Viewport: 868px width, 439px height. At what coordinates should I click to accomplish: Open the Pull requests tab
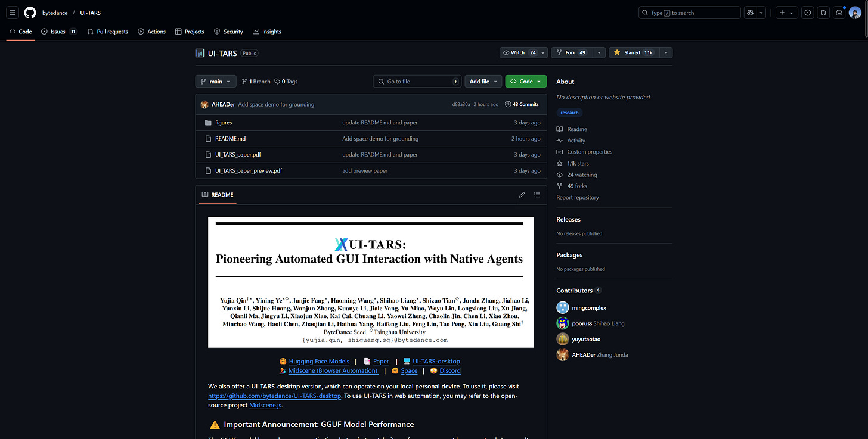click(x=107, y=32)
